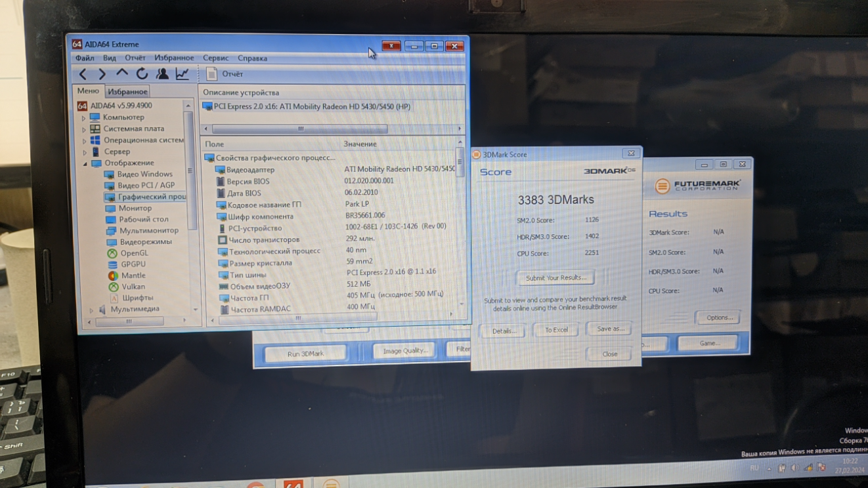868x488 pixels.
Task: Expand the Компьютер tree node
Action: tap(83, 118)
